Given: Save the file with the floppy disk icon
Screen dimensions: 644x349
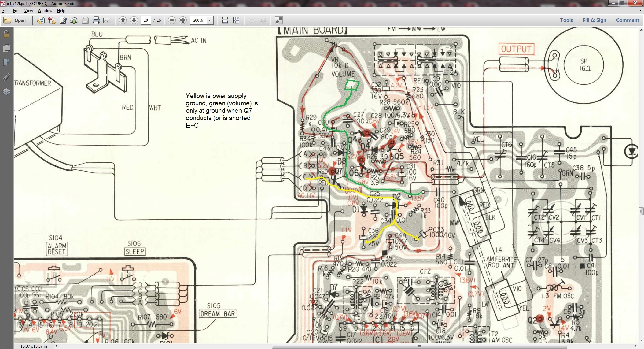Looking at the screenshot, I should click(85, 20).
